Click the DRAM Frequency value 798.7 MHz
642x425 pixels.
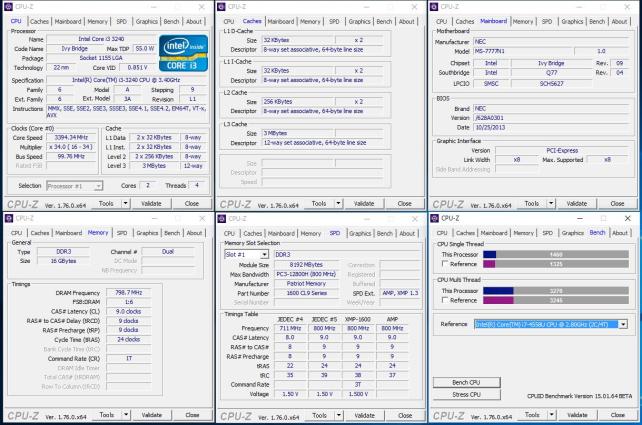(129, 293)
